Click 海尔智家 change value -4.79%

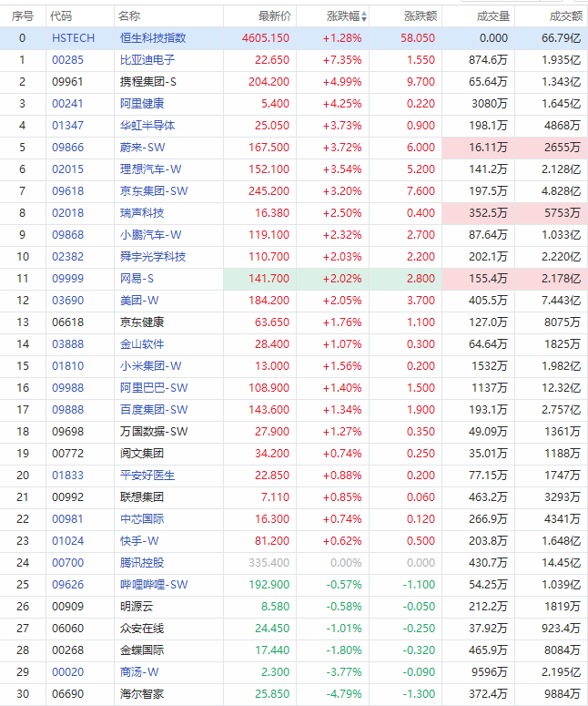[344, 694]
